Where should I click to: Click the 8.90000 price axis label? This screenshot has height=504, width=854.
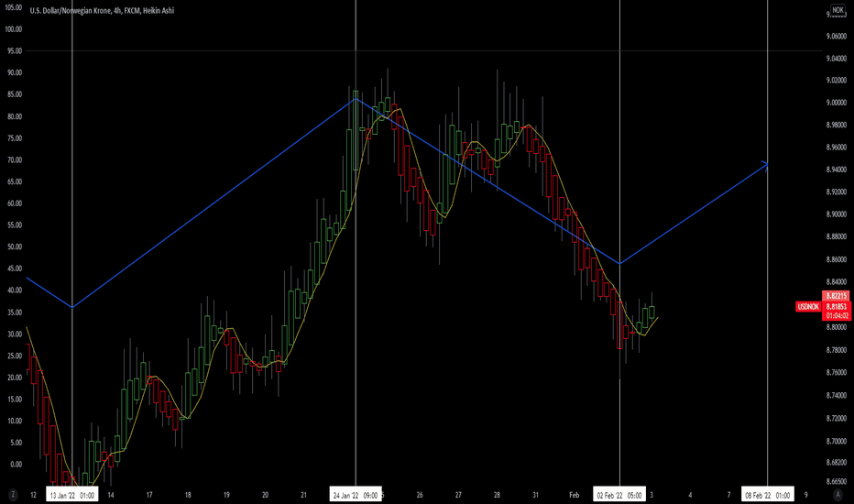(x=836, y=214)
